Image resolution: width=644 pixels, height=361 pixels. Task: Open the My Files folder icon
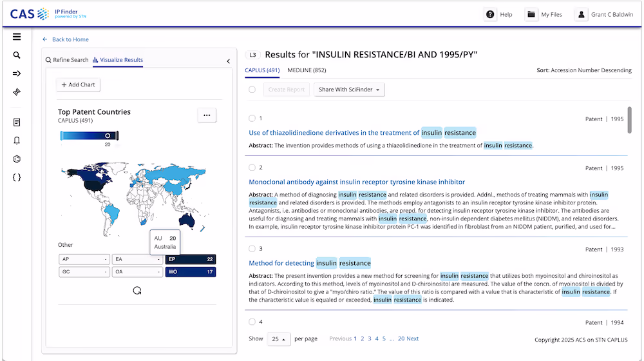[531, 14]
